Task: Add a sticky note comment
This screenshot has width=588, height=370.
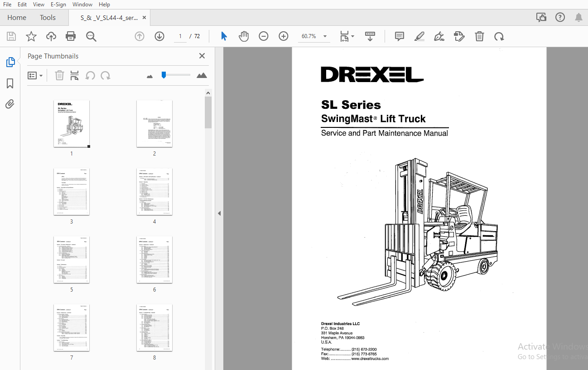Action: (400, 36)
